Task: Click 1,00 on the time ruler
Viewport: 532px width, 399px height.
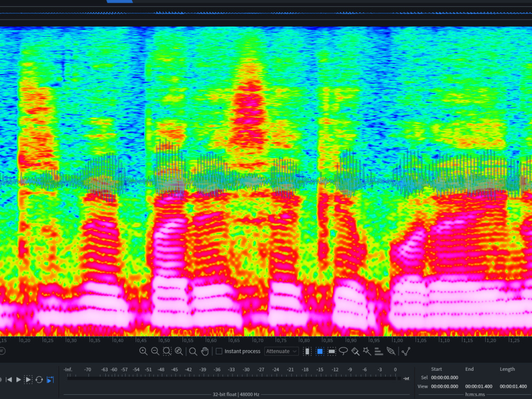Action: [x=397, y=340]
